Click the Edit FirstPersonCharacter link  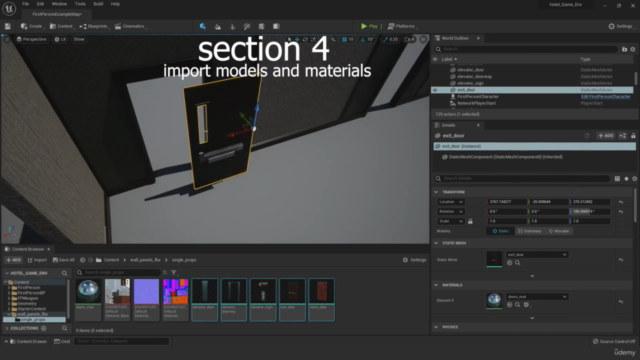click(x=605, y=97)
